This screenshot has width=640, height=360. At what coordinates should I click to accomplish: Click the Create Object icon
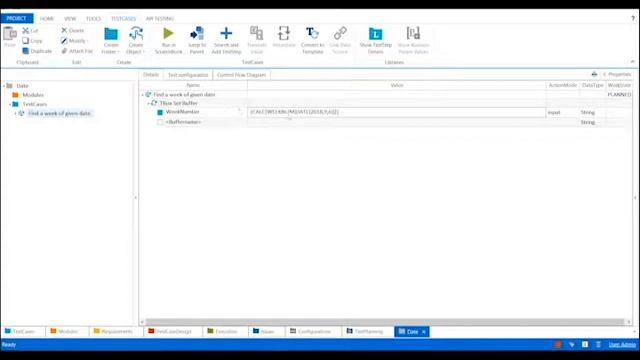pos(136,34)
